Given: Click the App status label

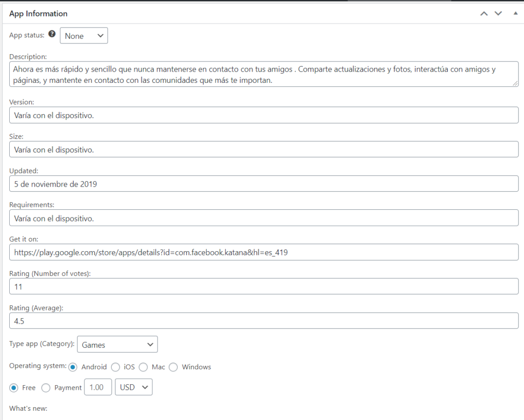Looking at the screenshot, I should (27, 35).
